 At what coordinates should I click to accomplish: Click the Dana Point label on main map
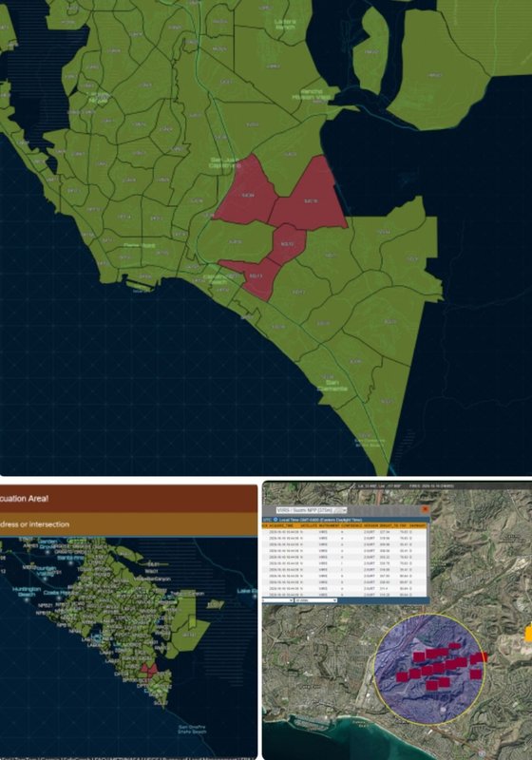click(x=139, y=246)
